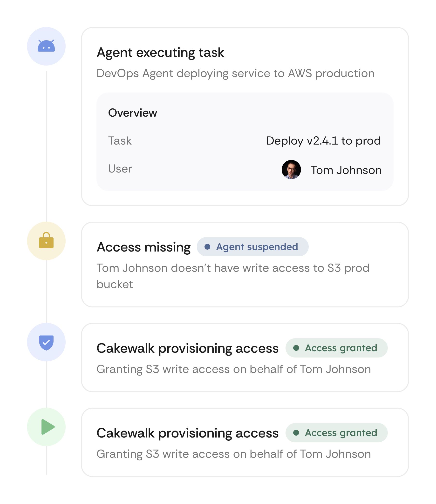Select the Deploy v2.4.1 to prod value

pos(324,141)
